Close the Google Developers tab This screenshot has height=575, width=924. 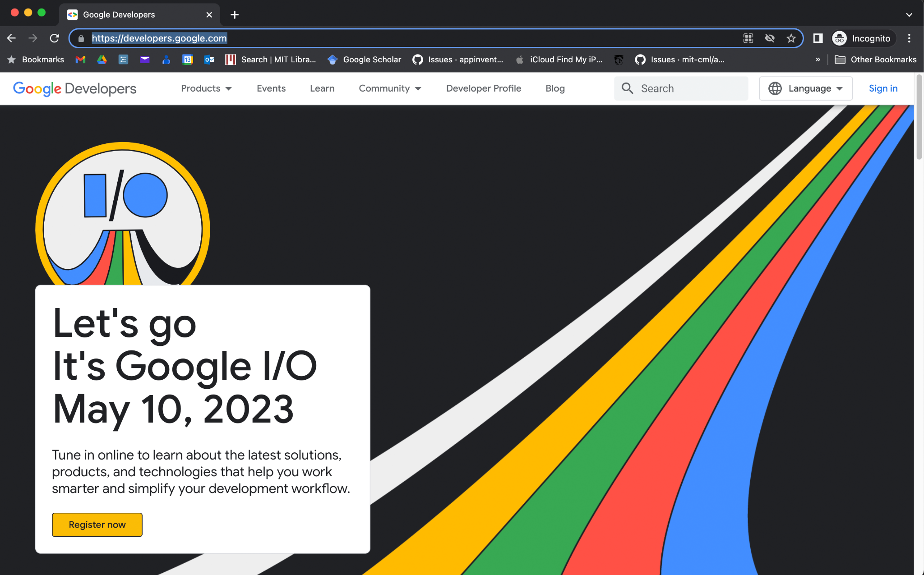coord(209,14)
